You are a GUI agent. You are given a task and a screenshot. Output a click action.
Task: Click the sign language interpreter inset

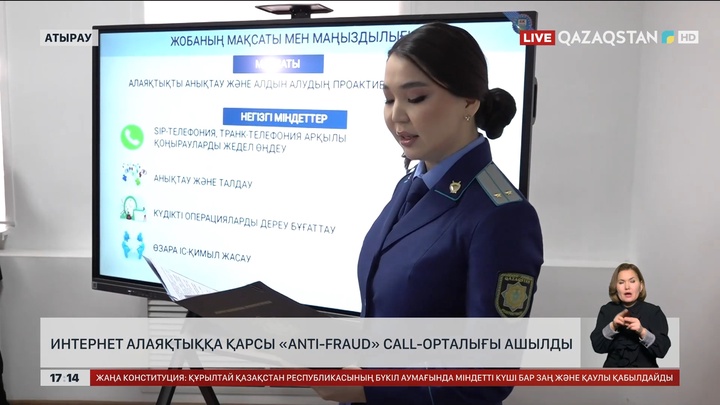pos(630,315)
